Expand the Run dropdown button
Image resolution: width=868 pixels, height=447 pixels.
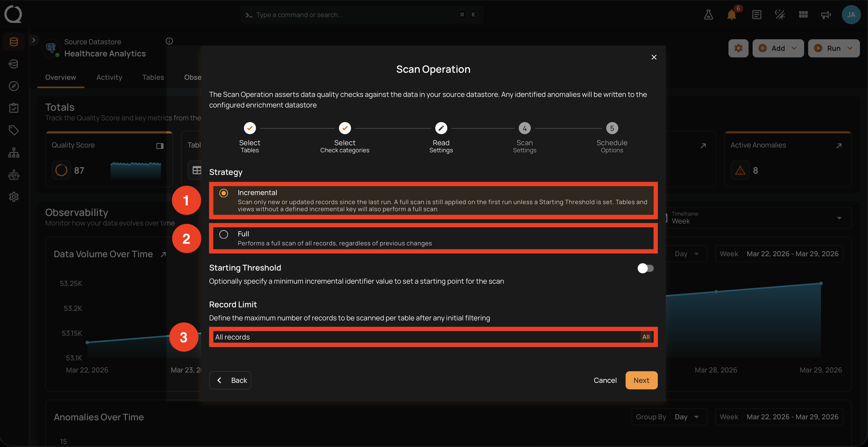834,48
